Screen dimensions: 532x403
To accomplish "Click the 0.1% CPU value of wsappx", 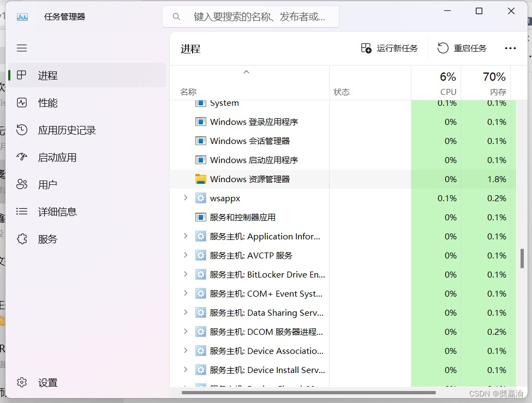I will 447,198.
